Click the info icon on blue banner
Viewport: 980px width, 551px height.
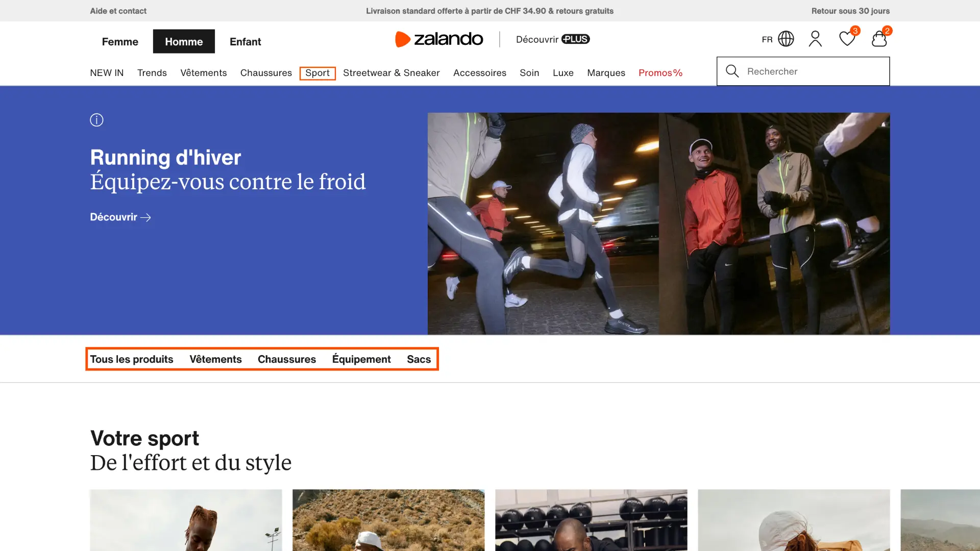coord(96,120)
